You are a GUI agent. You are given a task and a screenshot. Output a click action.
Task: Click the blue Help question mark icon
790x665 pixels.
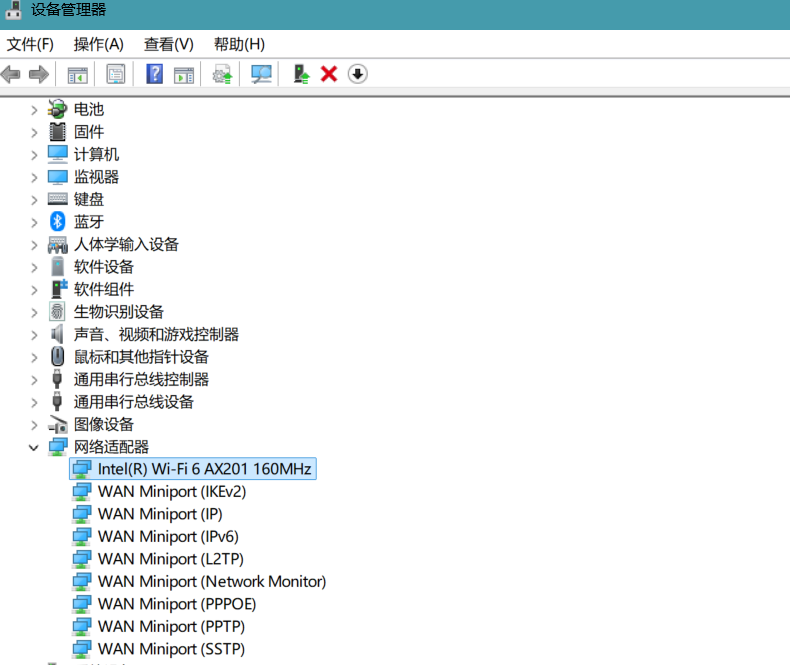coord(154,74)
